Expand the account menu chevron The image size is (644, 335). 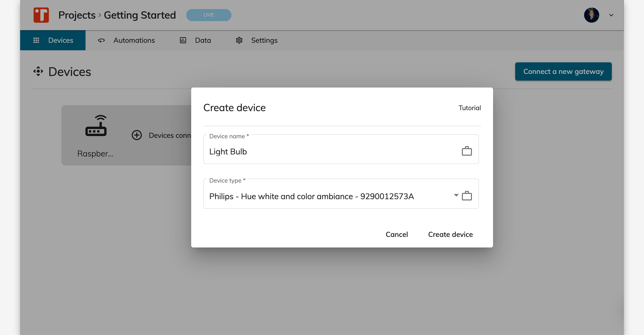point(611,15)
